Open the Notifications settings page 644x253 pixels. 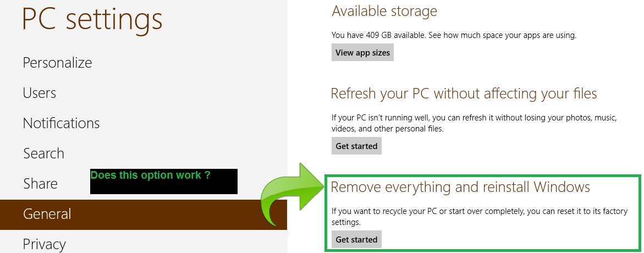click(x=61, y=123)
